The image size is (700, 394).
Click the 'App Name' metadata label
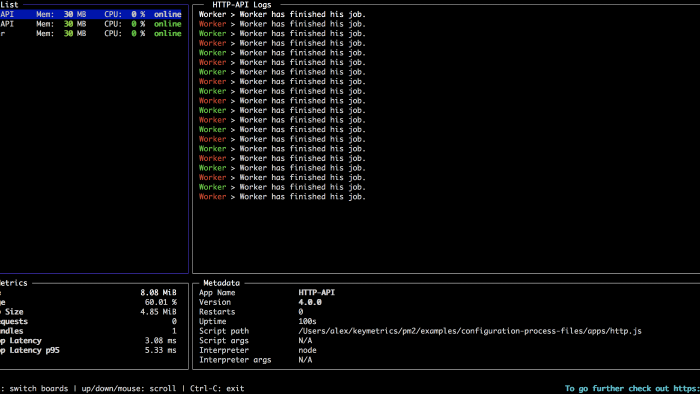(x=217, y=293)
